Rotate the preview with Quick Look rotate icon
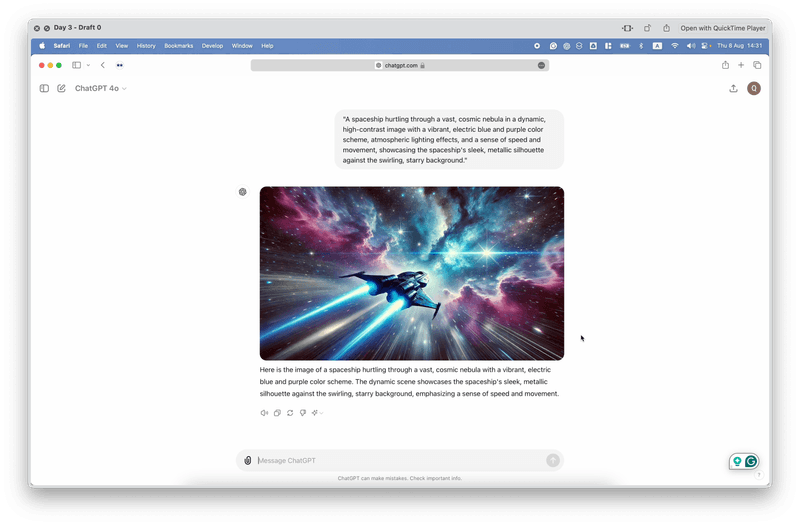 (x=647, y=28)
